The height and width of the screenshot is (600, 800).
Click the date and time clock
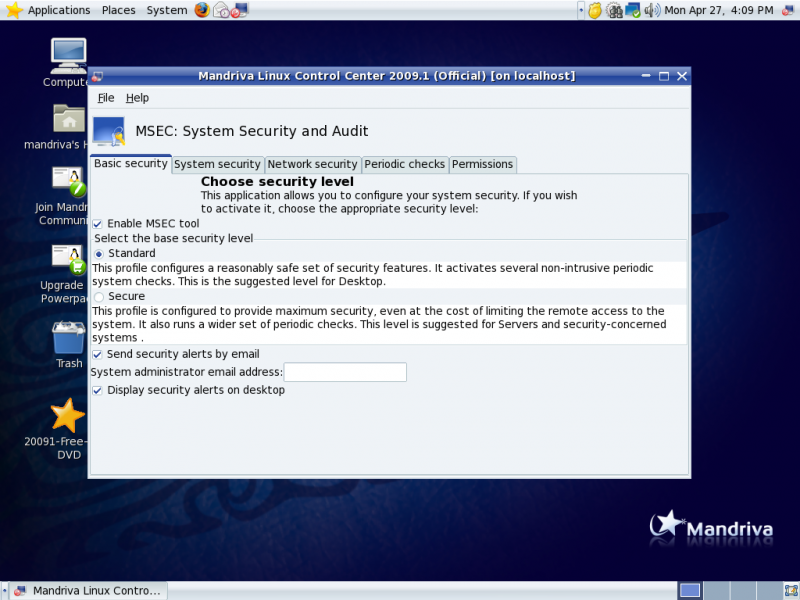(x=718, y=10)
